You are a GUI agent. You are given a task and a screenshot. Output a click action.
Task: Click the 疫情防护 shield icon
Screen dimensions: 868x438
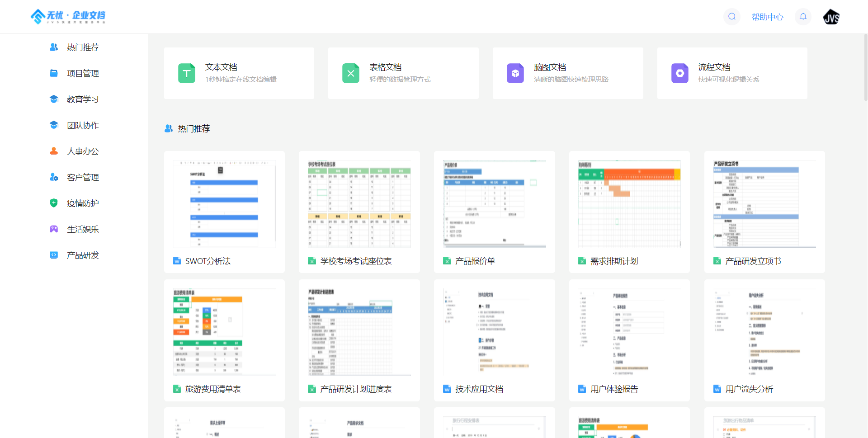tap(54, 203)
